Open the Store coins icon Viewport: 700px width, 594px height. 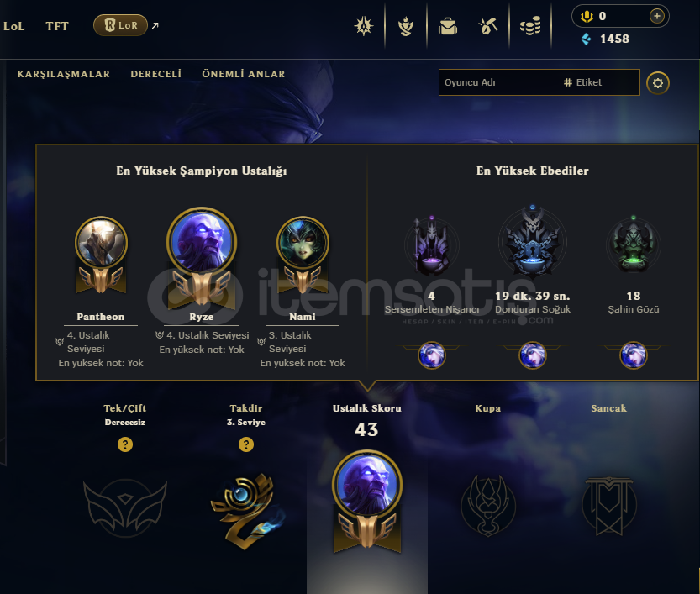click(530, 26)
